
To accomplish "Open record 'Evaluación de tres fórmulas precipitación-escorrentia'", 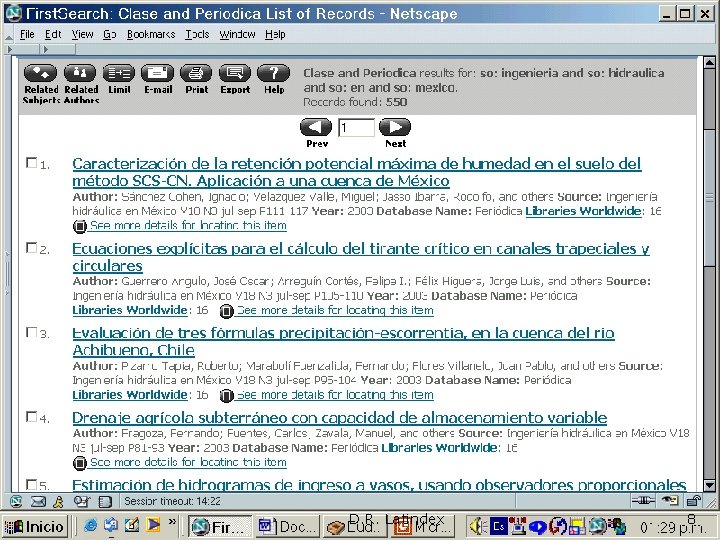I will (343, 342).
